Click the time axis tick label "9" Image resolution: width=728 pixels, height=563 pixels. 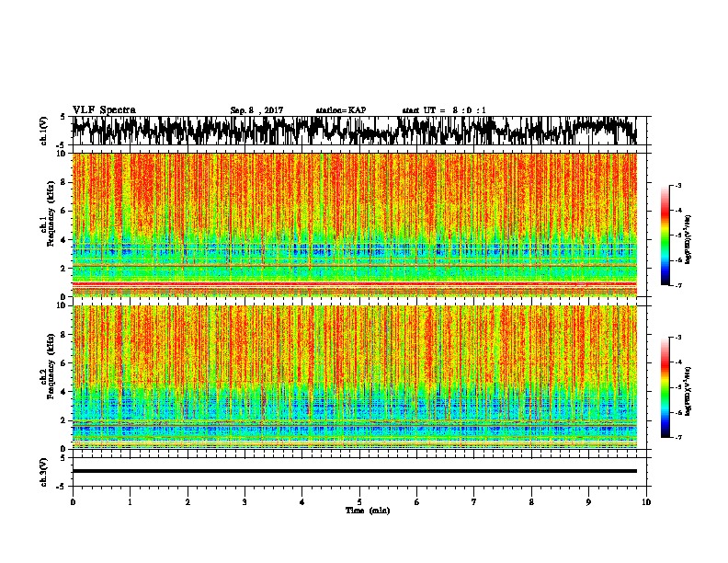[x=588, y=502]
